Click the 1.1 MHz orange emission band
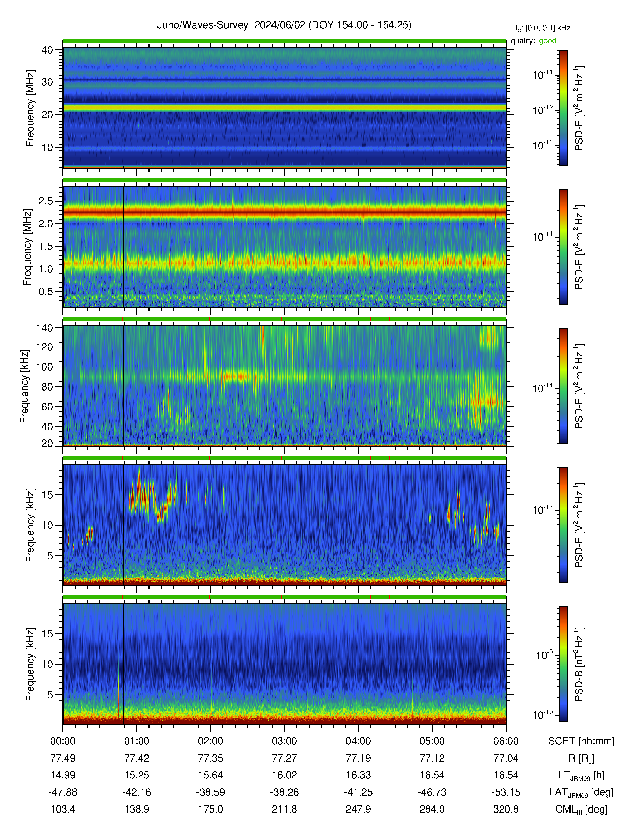 [x=284, y=263]
